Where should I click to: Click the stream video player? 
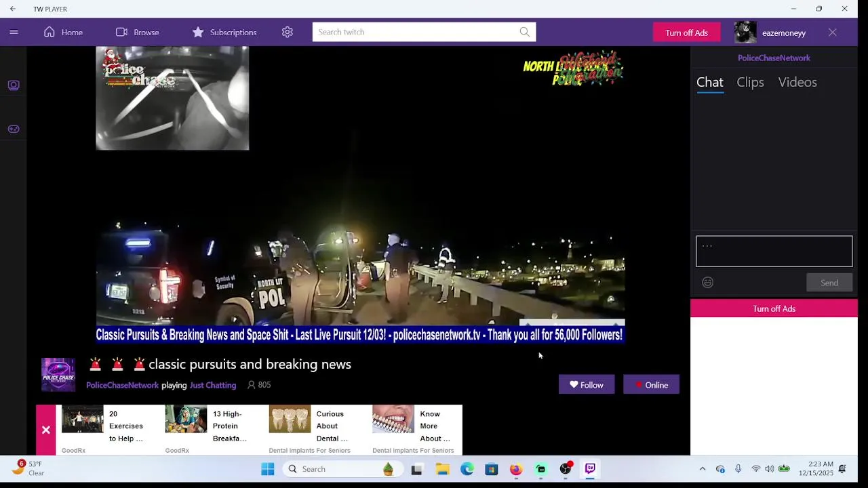[x=359, y=195]
